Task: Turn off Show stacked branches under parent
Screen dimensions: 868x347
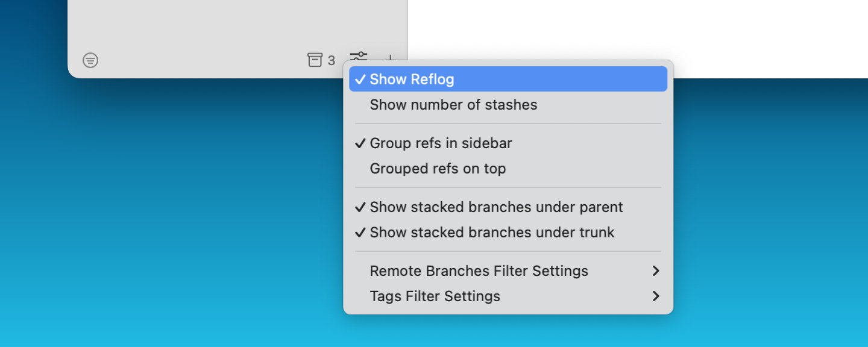Action: click(496, 207)
